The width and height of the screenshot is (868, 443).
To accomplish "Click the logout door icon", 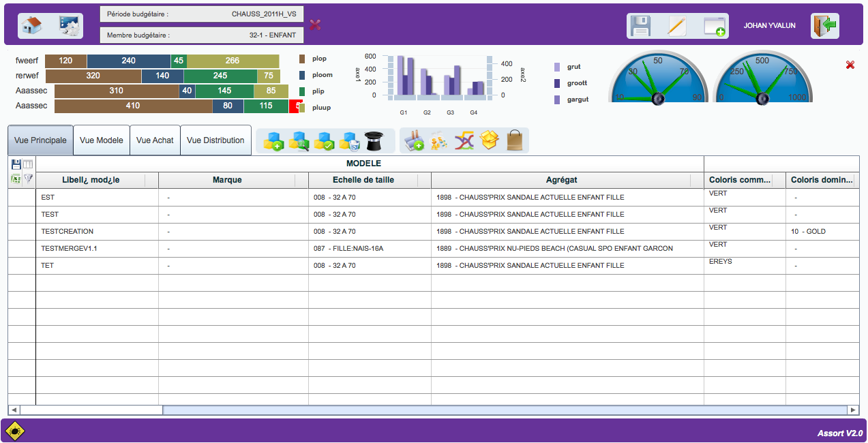I will (825, 26).
